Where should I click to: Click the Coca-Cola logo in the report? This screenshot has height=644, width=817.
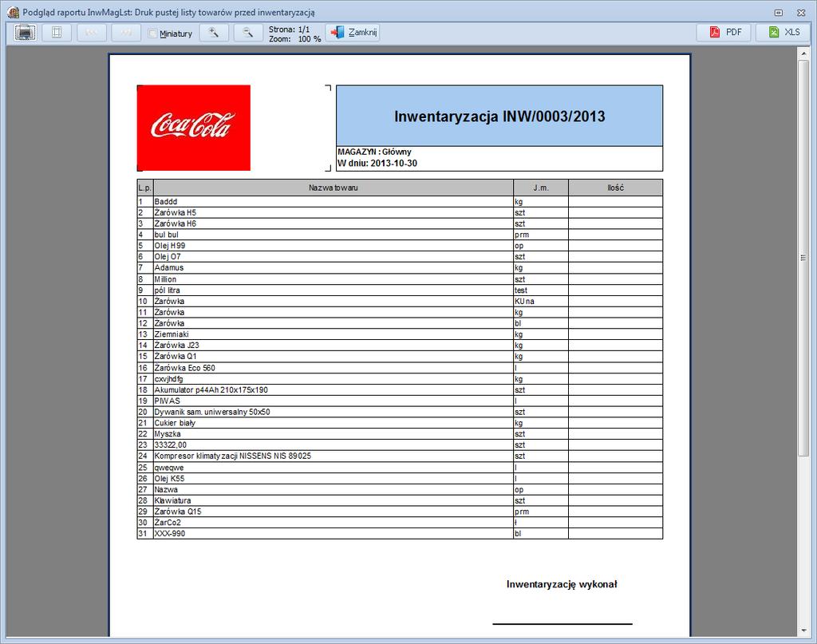194,128
